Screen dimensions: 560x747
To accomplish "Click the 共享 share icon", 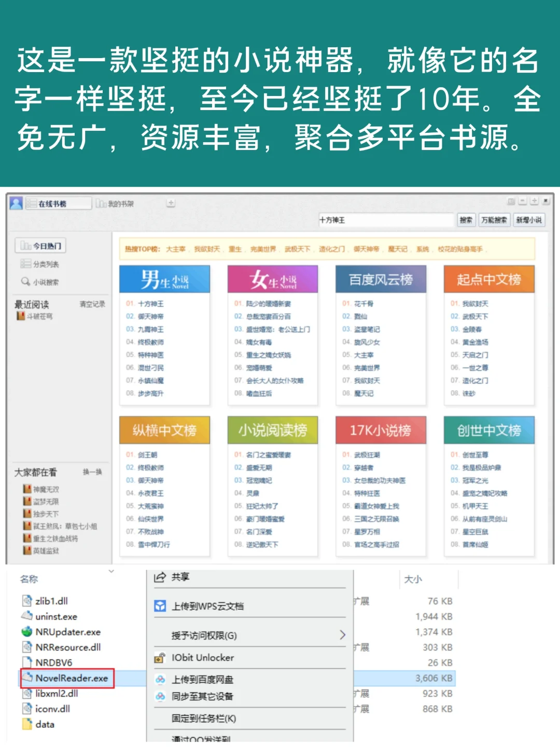I will (x=160, y=576).
